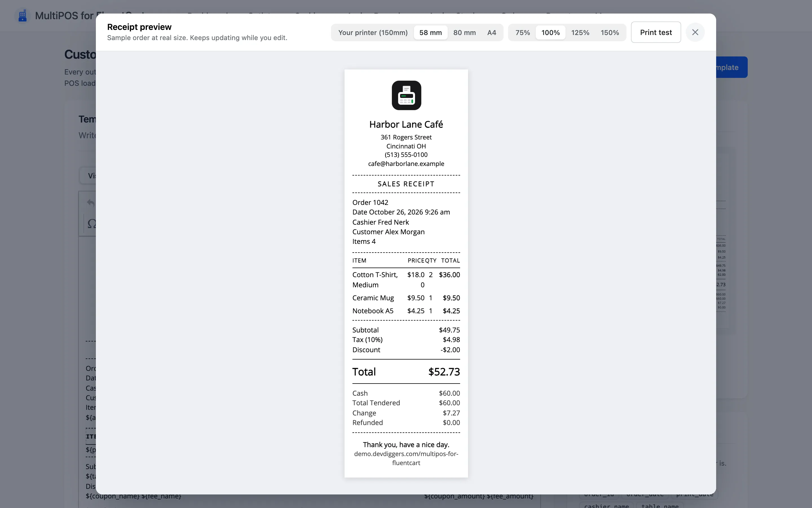Click the cafe@harborlane.example email line
Image resolution: width=812 pixels, height=508 pixels.
[406, 164]
